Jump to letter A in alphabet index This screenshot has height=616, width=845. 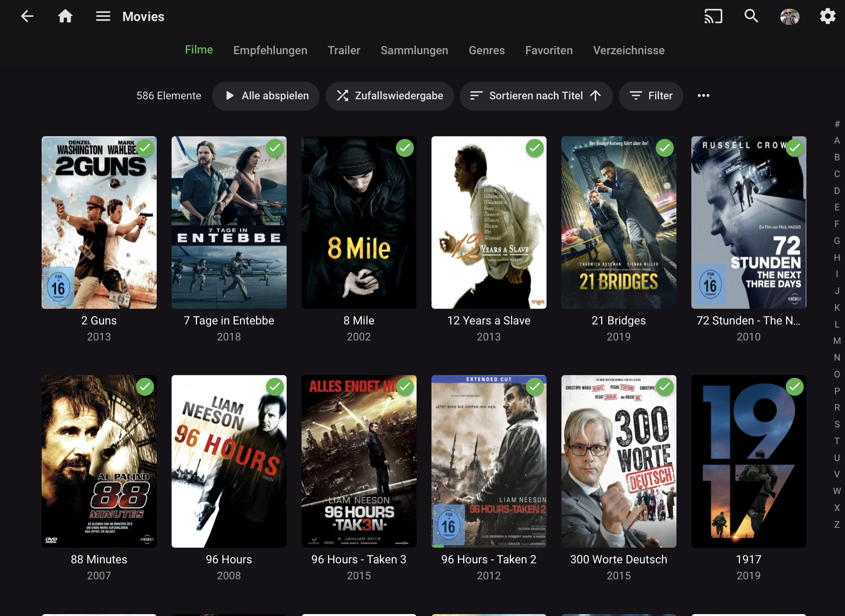point(837,141)
